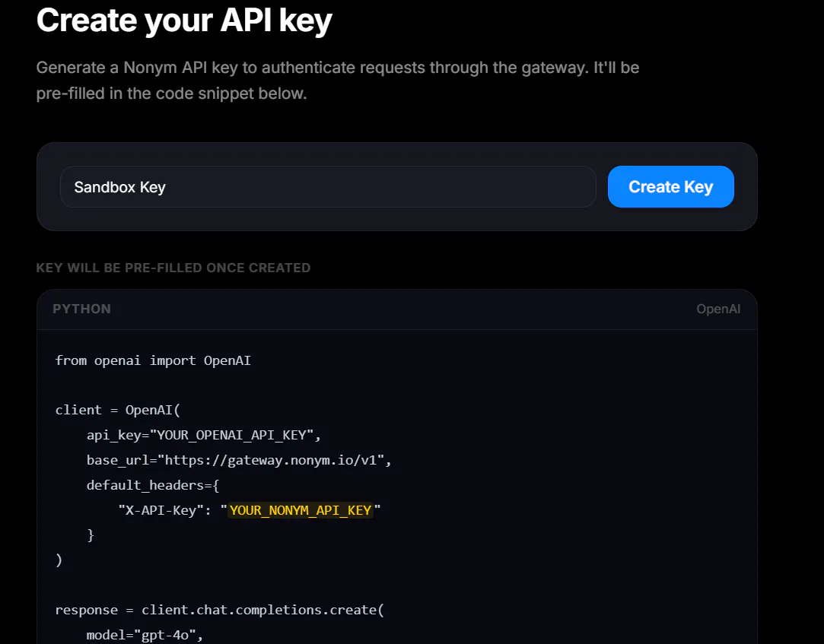Click the YOUR_OPENAI_API_KEY string in code
Viewport: 824px width, 644px height.
[x=231, y=435]
